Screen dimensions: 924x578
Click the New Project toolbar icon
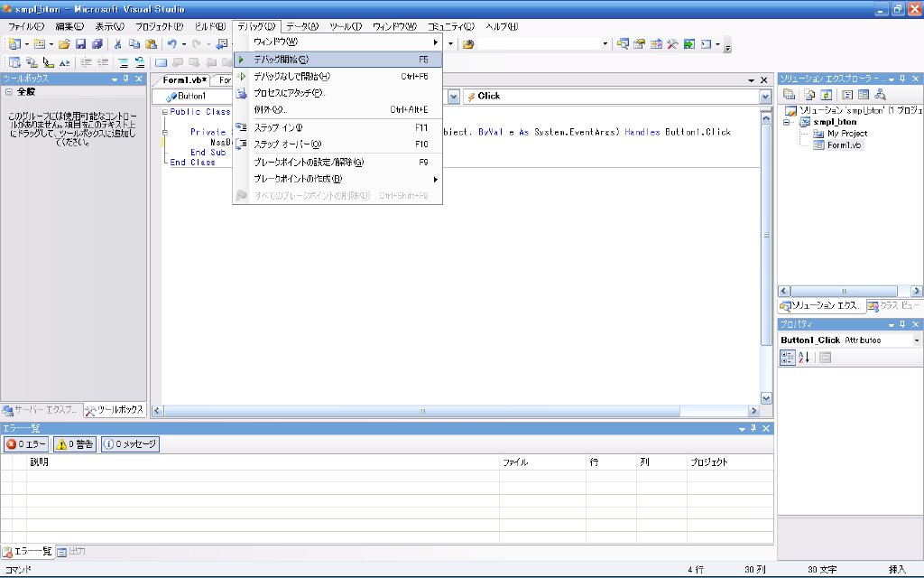[14, 44]
